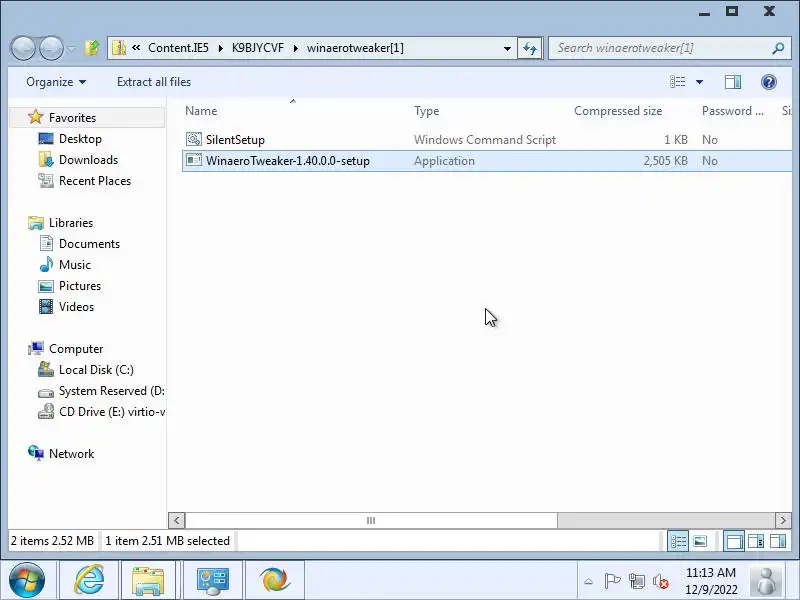Click the search magnifier icon
The image size is (800, 600).
pyautogui.click(x=778, y=48)
